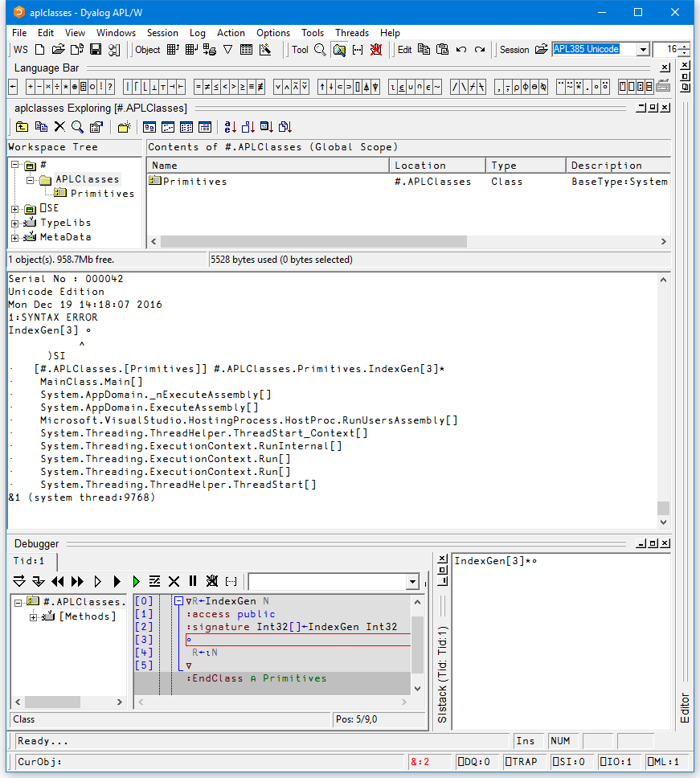Open the Threads menu
This screenshot has width=700, height=778.
(x=352, y=33)
